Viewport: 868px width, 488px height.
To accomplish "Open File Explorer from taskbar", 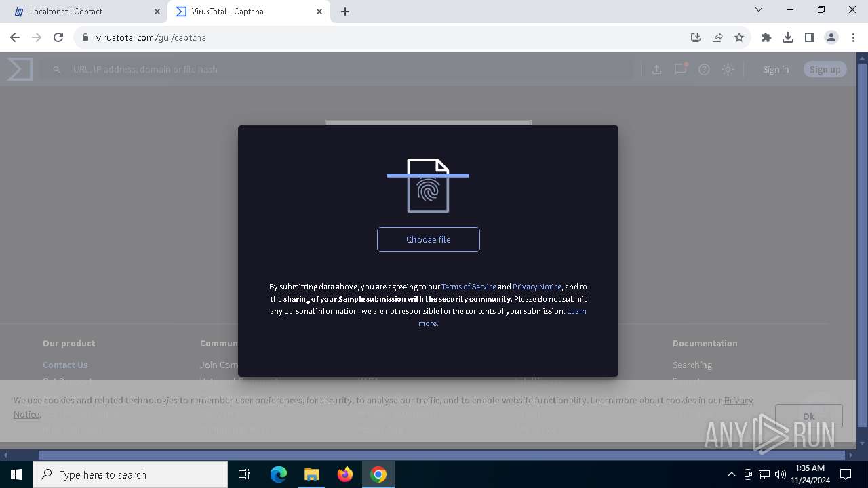I will (x=311, y=474).
